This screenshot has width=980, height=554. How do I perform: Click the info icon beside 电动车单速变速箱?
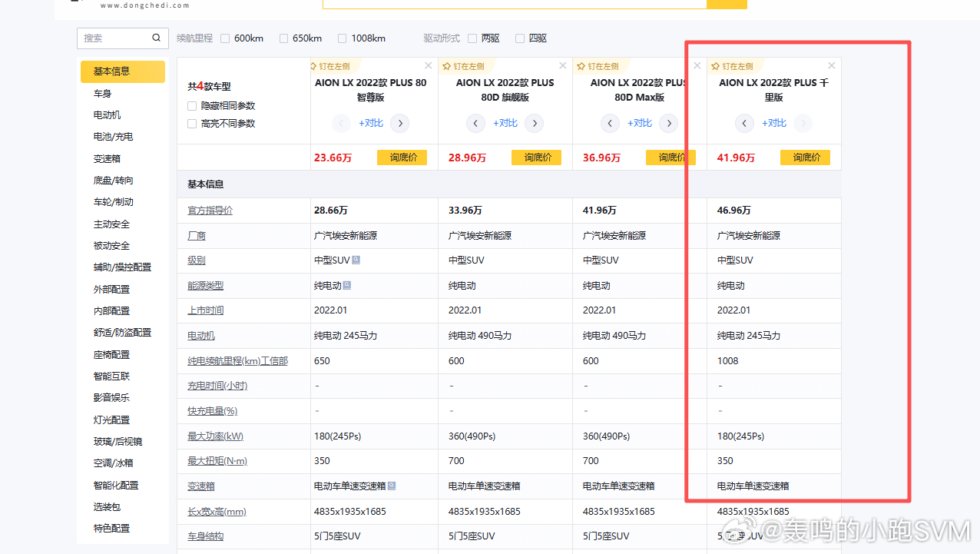coord(392,486)
